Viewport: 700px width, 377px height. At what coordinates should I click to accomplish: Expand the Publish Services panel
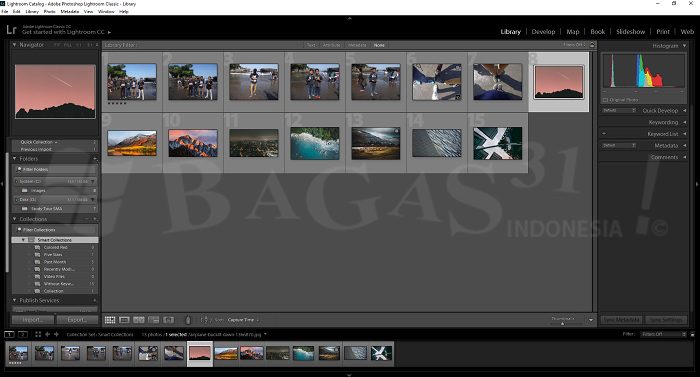click(14, 300)
